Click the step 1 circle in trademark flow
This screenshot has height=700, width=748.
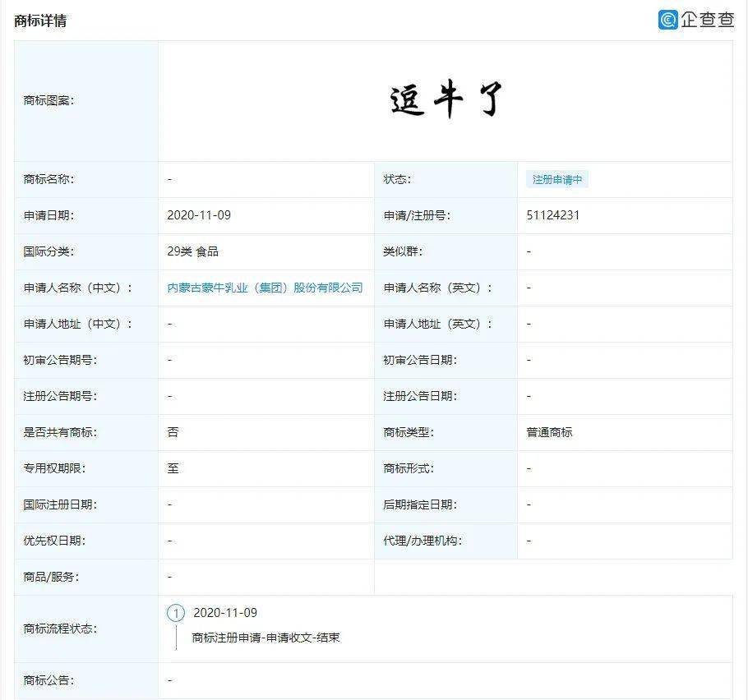click(x=176, y=613)
